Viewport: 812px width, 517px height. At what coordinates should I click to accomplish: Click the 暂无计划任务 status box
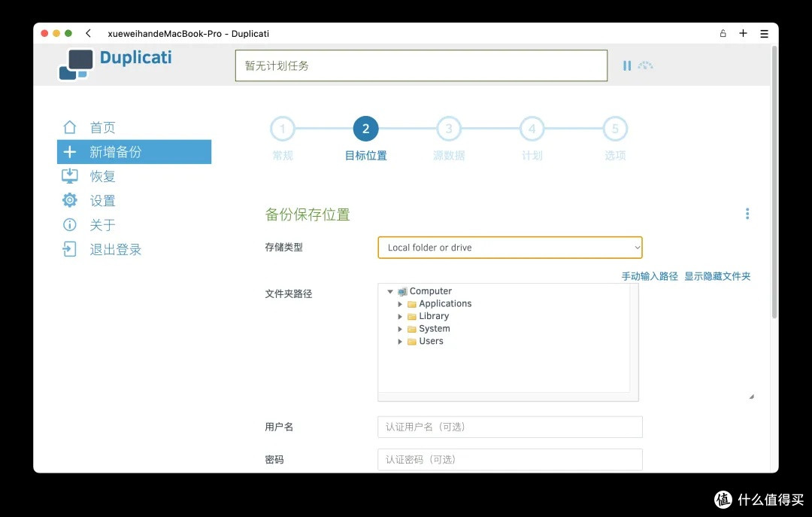click(x=421, y=65)
